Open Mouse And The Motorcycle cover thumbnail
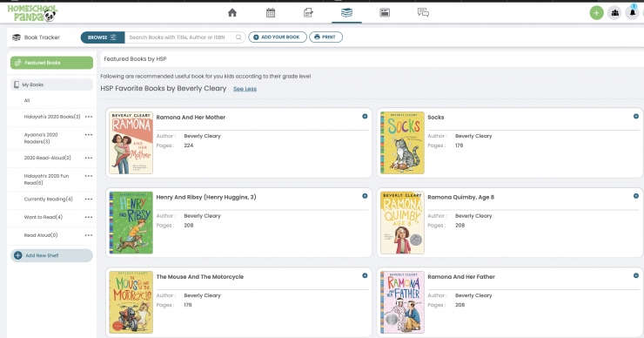Image resolution: width=644 pixels, height=338 pixels. click(x=131, y=302)
